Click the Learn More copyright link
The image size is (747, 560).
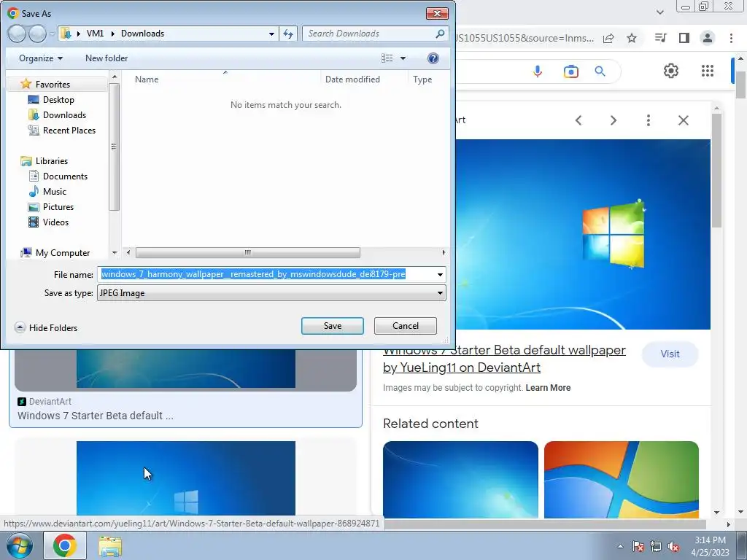click(548, 388)
